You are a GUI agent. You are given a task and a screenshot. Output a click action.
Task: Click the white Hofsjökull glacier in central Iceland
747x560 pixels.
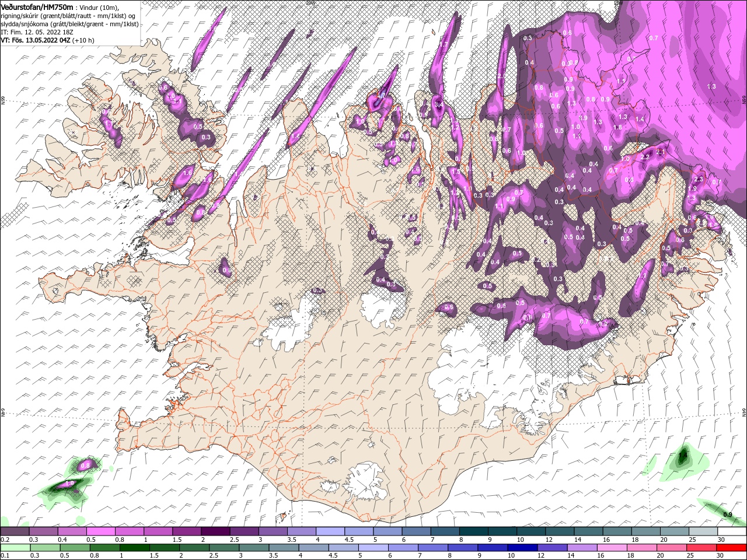click(x=382, y=306)
